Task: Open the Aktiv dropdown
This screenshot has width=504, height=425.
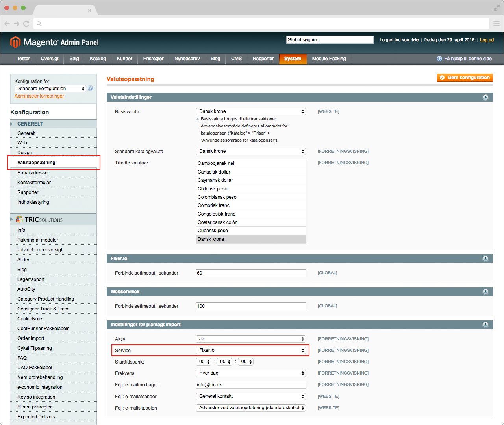Action: [x=251, y=339]
